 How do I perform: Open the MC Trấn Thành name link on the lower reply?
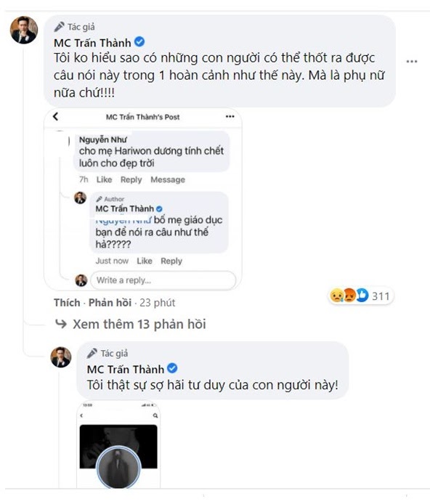coord(126,369)
